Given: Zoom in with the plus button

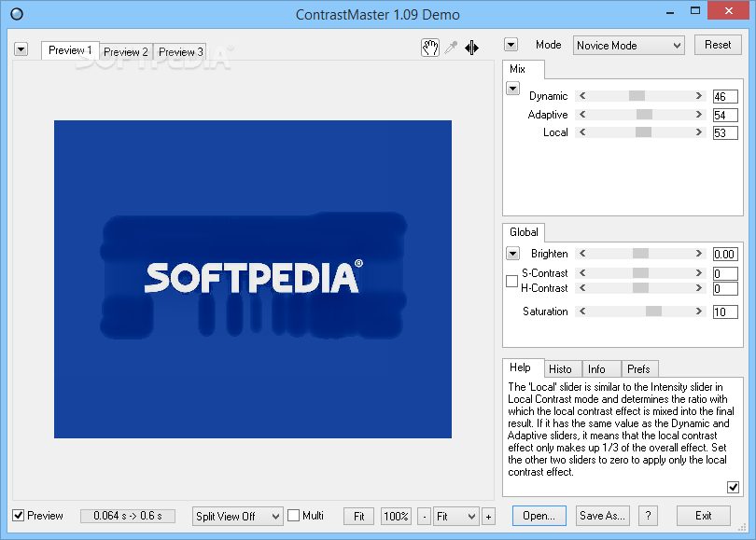Looking at the screenshot, I should tap(488, 517).
